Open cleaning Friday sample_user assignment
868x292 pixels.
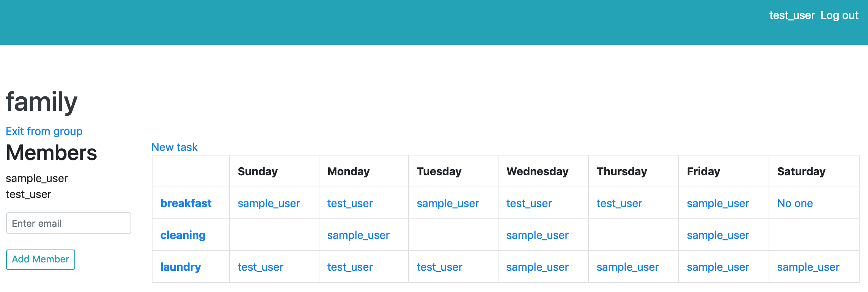[718, 235]
